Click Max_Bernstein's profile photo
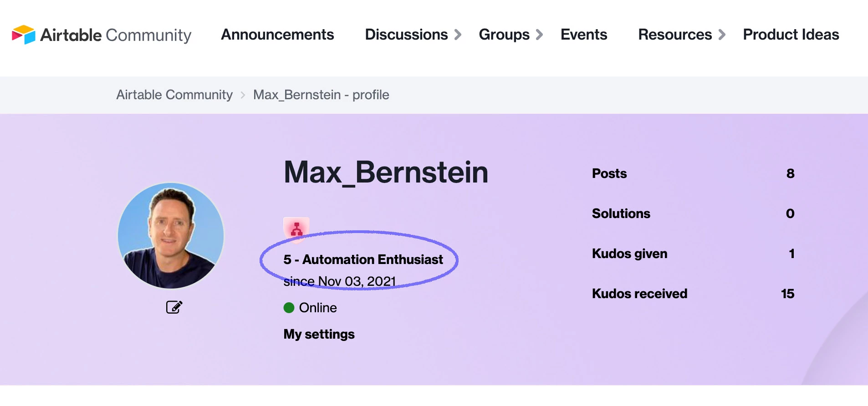 171,236
